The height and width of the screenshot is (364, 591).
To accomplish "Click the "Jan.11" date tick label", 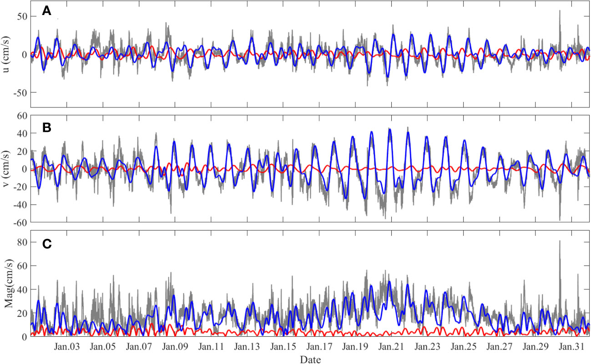I will pyautogui.click(x=212, y=347).
